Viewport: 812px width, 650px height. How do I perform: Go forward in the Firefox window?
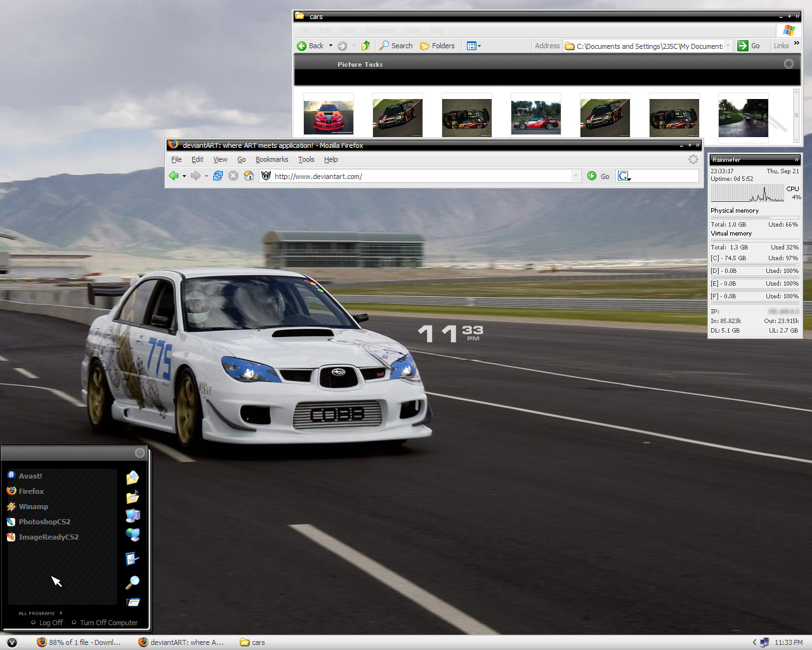195,176
